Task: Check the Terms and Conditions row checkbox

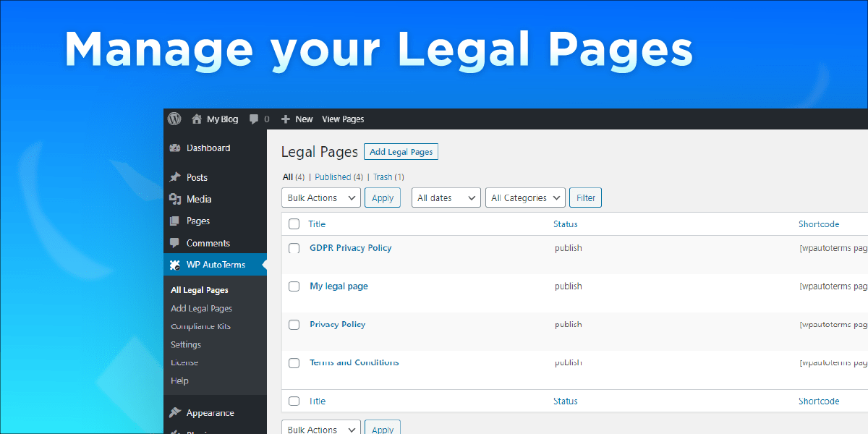Action: click(294, 363)
